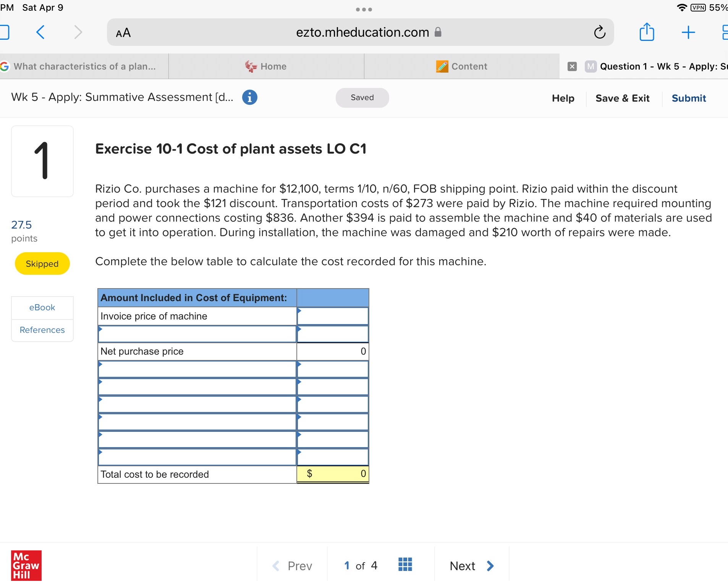Close the Question 1 tab
The width and height of the screenshot is (728, 587).
point(572,66)
